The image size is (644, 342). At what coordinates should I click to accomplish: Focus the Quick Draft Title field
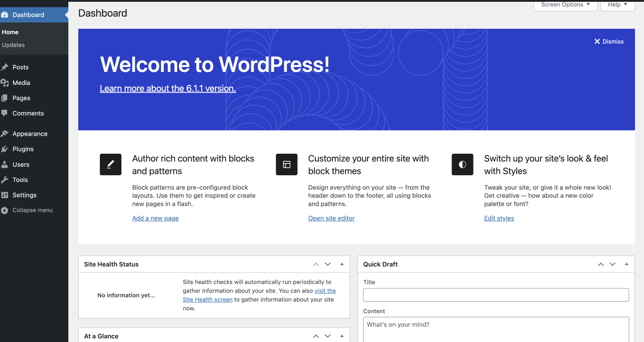[496, 295]
